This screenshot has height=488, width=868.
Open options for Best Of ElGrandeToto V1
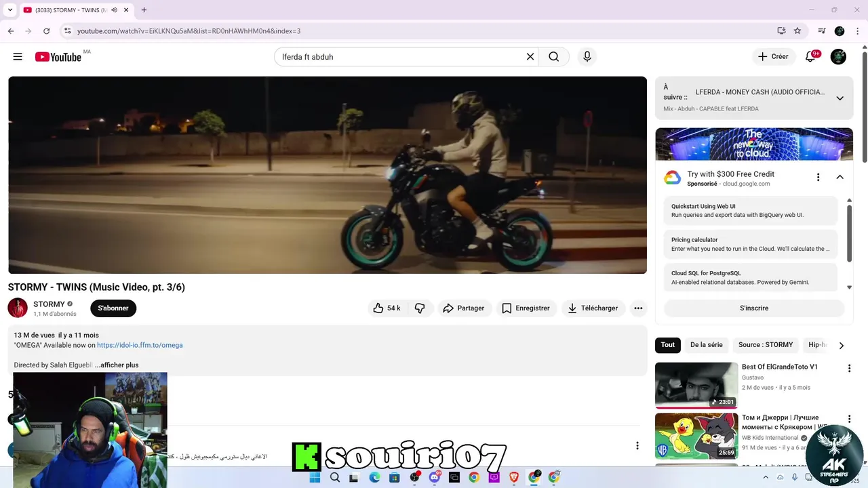click(x=849, y=369)
